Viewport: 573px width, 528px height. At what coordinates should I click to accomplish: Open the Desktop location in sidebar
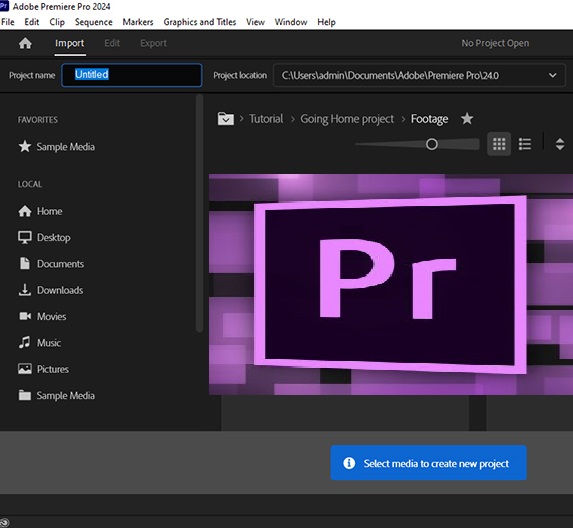[x=44, y=238]
